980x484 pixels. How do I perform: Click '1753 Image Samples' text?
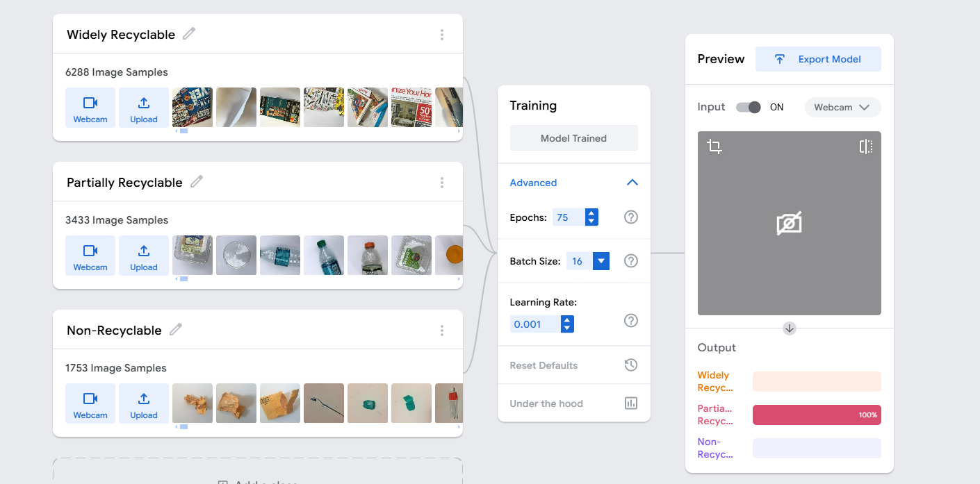(x=116, y=368)
